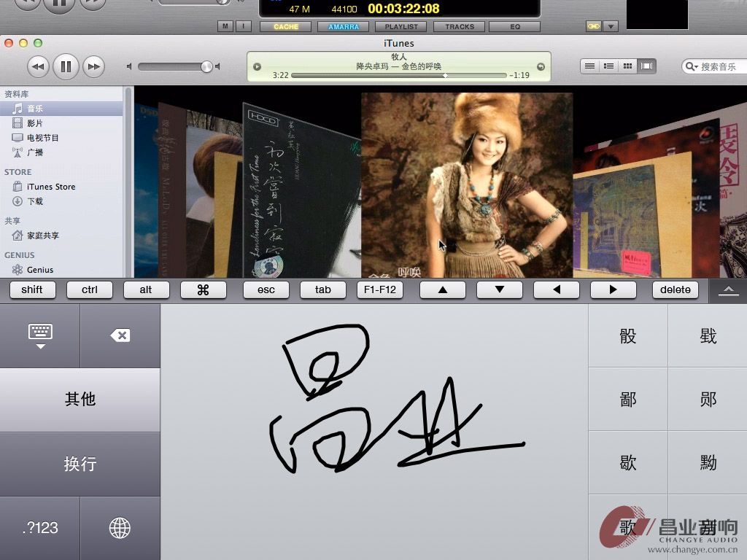Select 音乐 in the library sidebar

point(61,109)
